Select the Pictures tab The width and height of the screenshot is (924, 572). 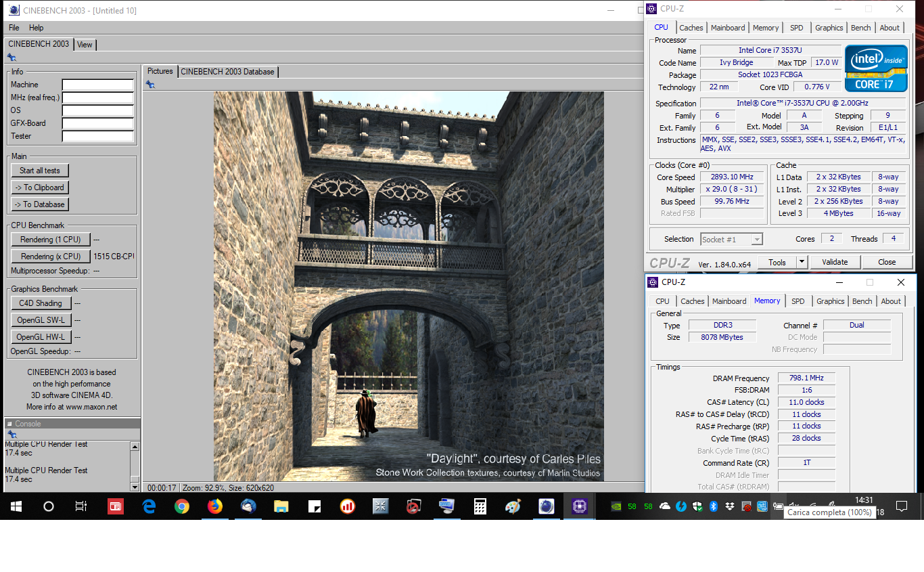(160, 71)
